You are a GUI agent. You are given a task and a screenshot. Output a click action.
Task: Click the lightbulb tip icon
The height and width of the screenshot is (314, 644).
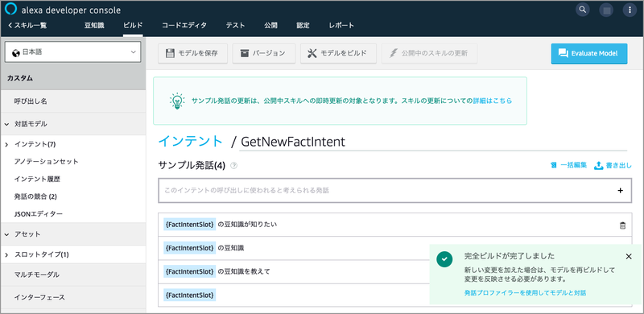point(177,101)
